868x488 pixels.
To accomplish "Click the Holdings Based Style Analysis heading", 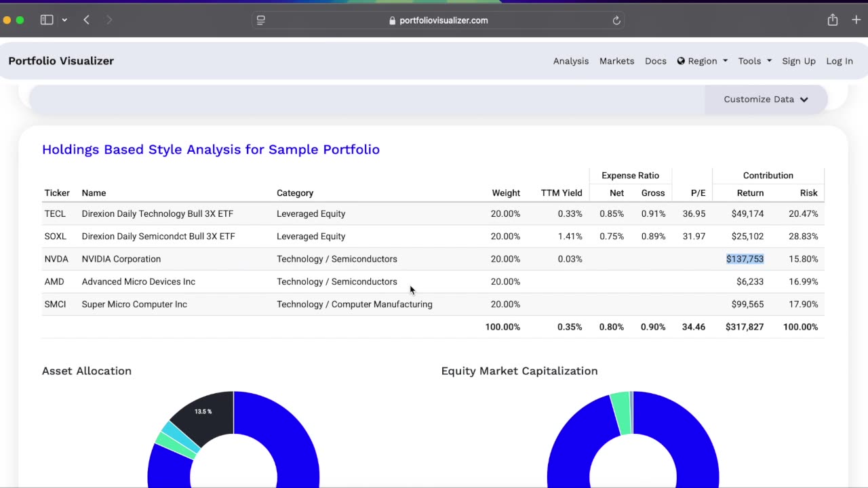I will tap(211, 149).
